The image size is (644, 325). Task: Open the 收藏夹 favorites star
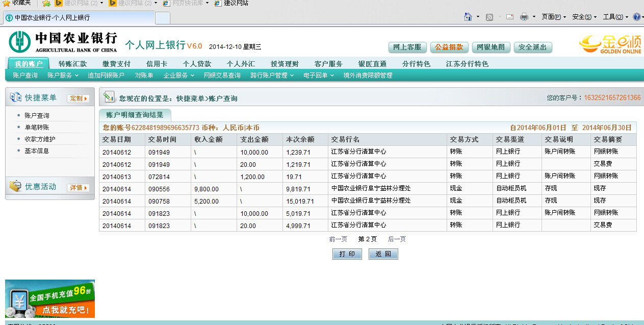[x=7, y=3]
